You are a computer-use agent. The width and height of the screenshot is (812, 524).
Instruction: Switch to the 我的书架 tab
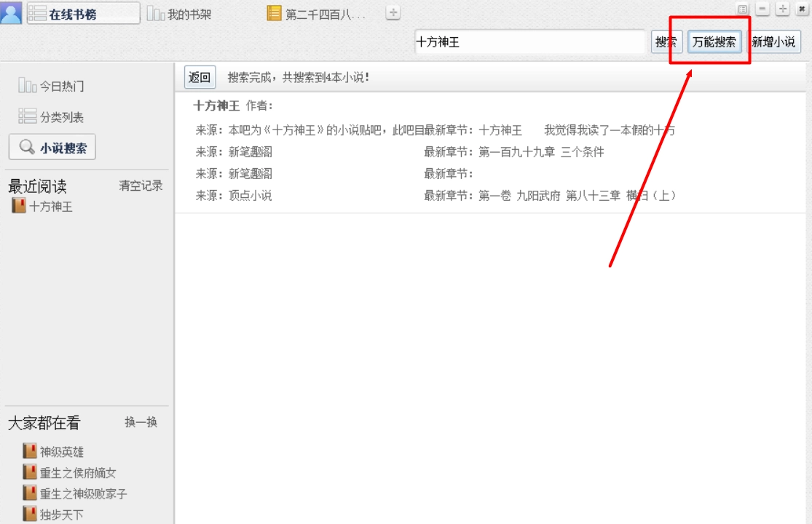(179, 14)
